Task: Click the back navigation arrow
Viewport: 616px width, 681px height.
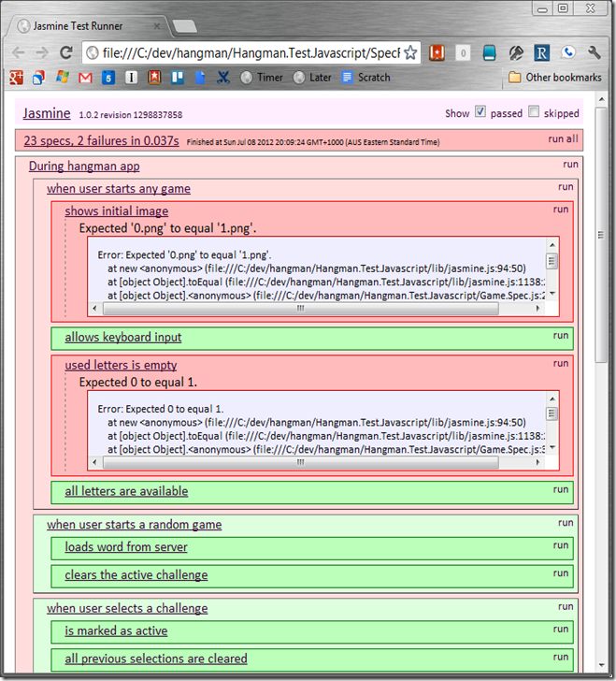Action: coord(19,52)
